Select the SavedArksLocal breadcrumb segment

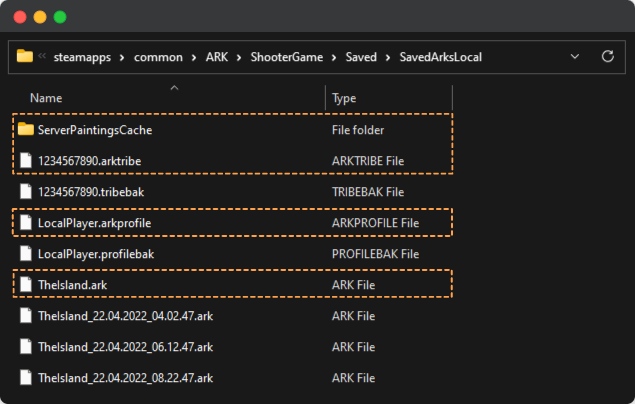click(441, 57)
